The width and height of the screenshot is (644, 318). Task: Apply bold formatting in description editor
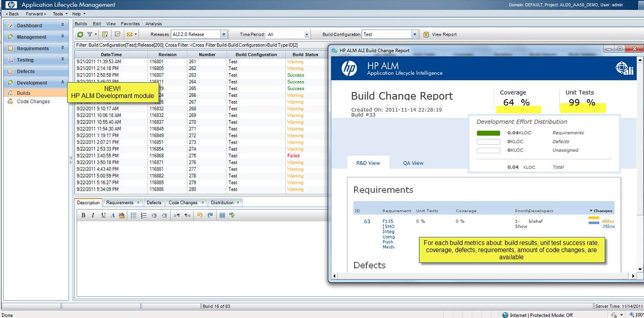(x=83, y=215)
